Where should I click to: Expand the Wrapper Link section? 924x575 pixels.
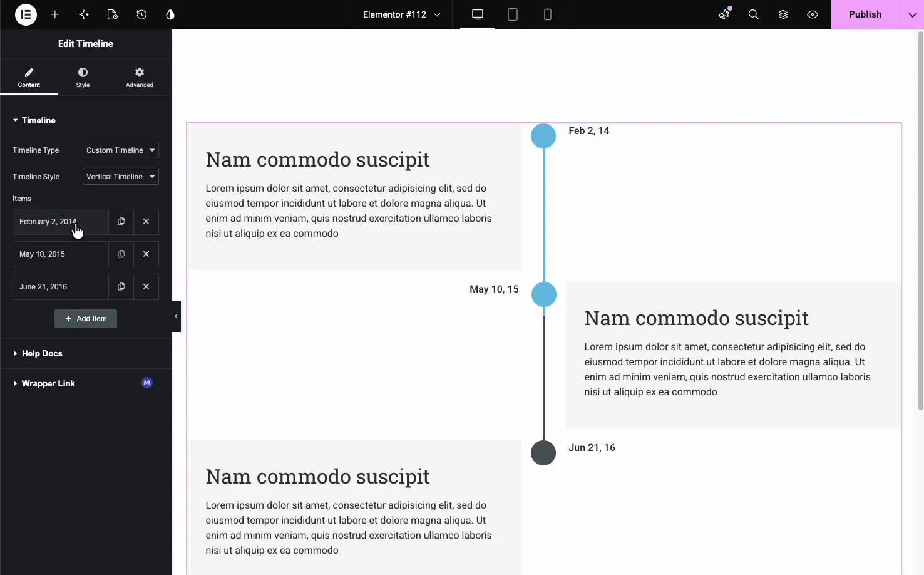(86, 383)
